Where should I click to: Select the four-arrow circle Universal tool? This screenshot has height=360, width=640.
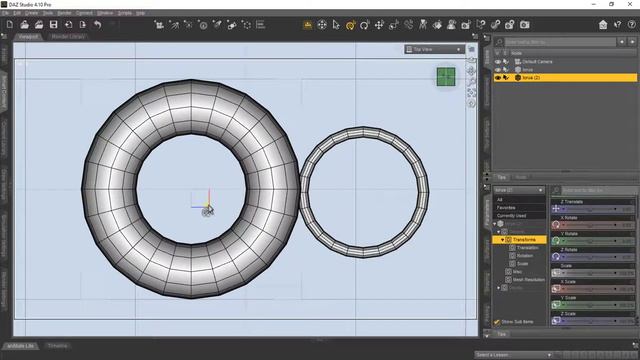(x=322, y=25)
